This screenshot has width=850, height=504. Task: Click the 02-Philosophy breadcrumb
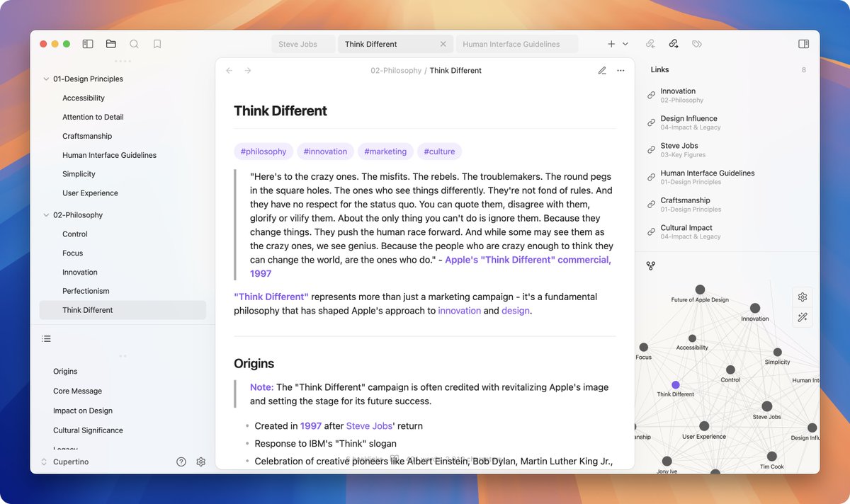click(396, 71)
